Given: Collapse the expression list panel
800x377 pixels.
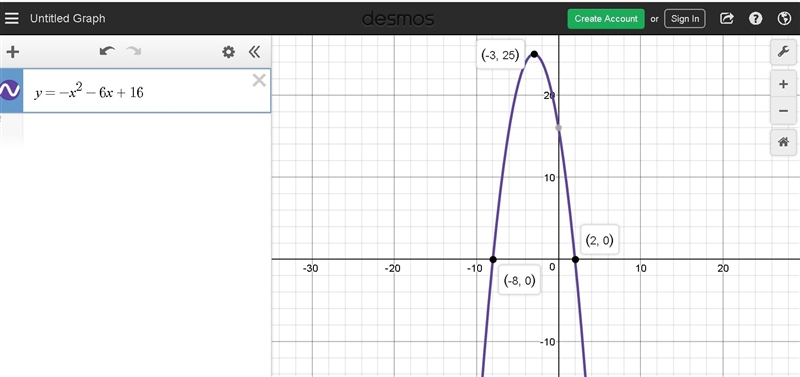Looking at the screenshot, I should coord(254,52).
